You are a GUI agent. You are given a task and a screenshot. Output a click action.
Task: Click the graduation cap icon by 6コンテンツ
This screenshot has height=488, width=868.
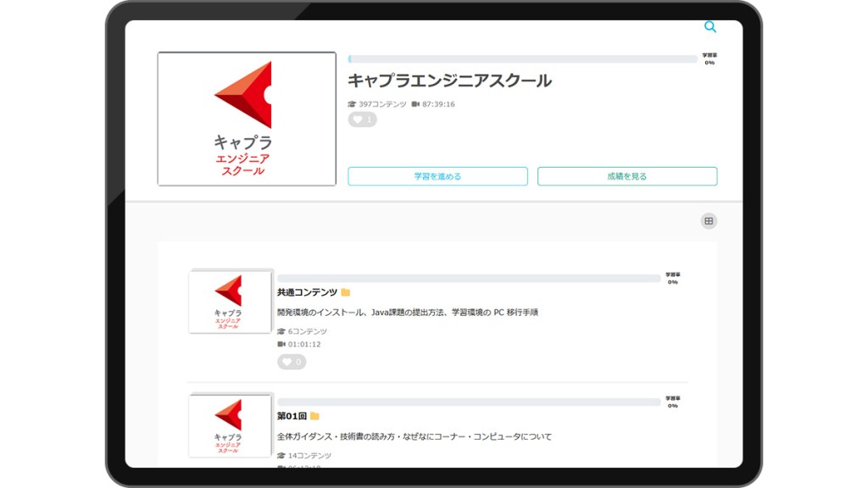281,331
